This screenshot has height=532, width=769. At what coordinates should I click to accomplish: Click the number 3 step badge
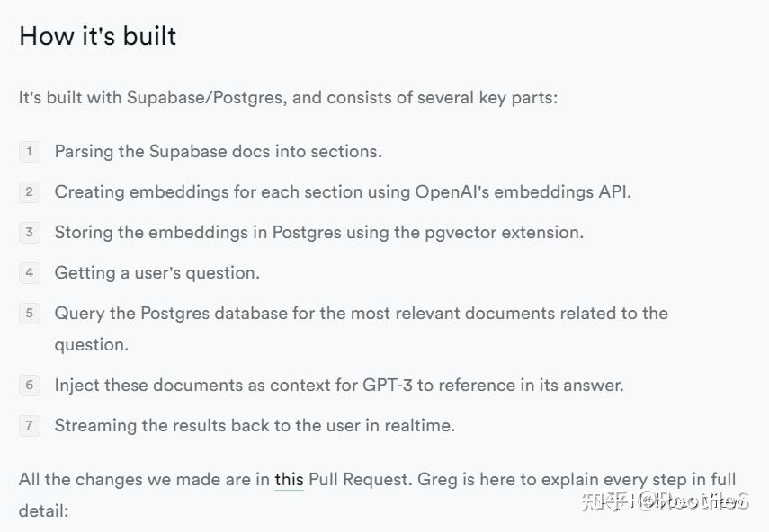pyautogui.click(x=30, y=232)
